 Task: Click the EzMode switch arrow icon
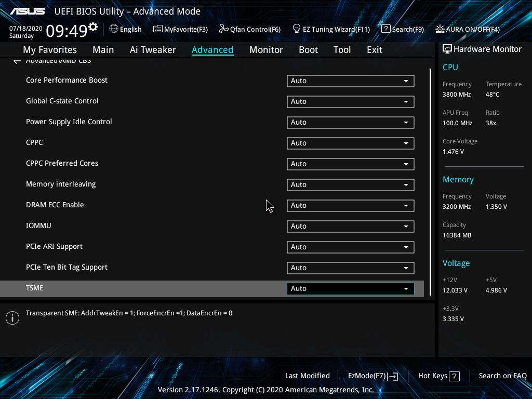(393, 376)
